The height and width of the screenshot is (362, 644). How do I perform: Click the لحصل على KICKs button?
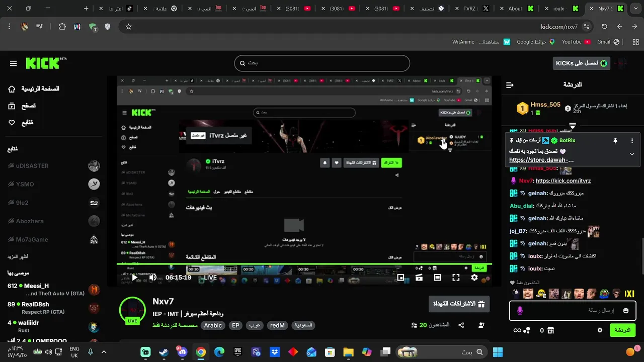[x=581, y=63]
